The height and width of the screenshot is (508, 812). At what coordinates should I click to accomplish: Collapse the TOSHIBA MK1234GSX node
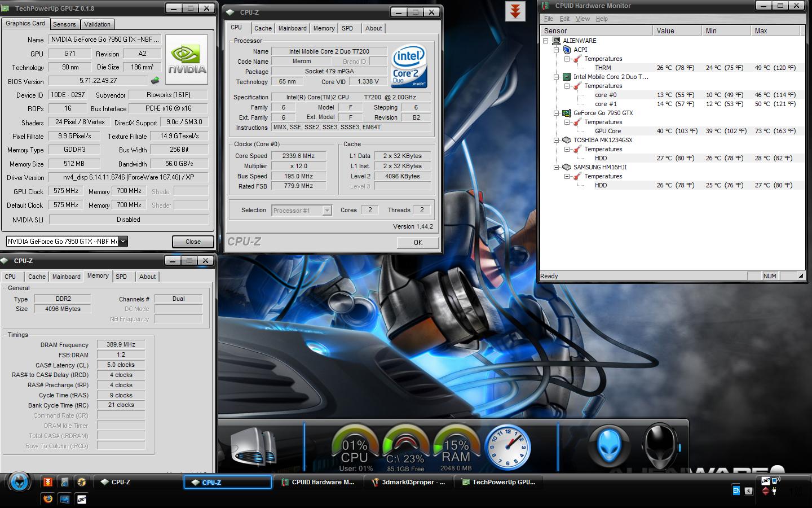click(556, 140)
